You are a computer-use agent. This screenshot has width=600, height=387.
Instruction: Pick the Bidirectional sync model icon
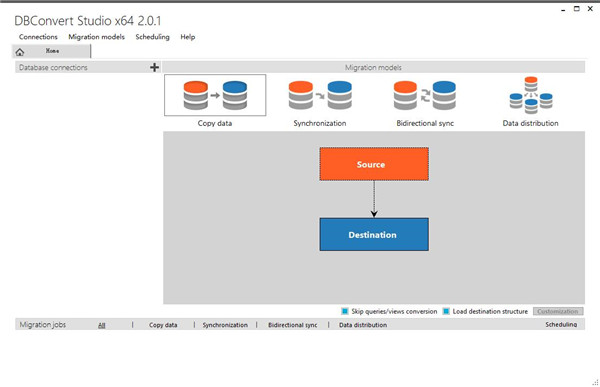tap(425, 95)
